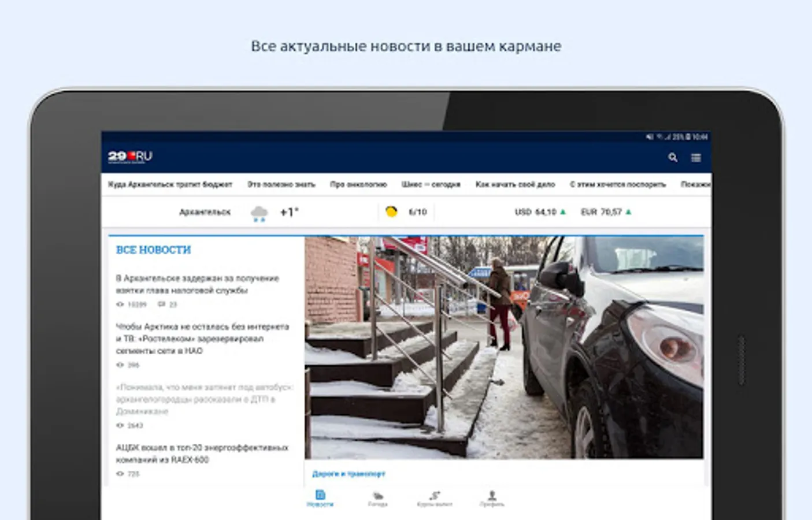Tap the views eye icon under the Доминикане story

pos(120,425)
